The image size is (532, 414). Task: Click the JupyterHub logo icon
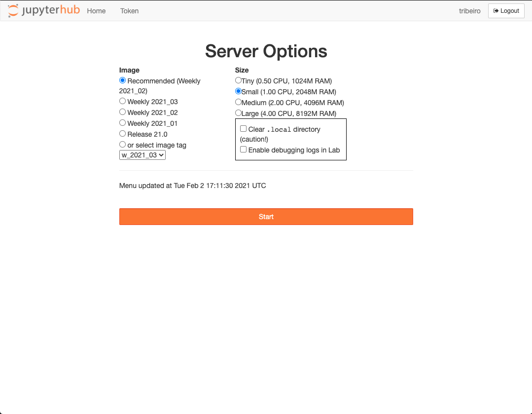(x=14, y=10)
